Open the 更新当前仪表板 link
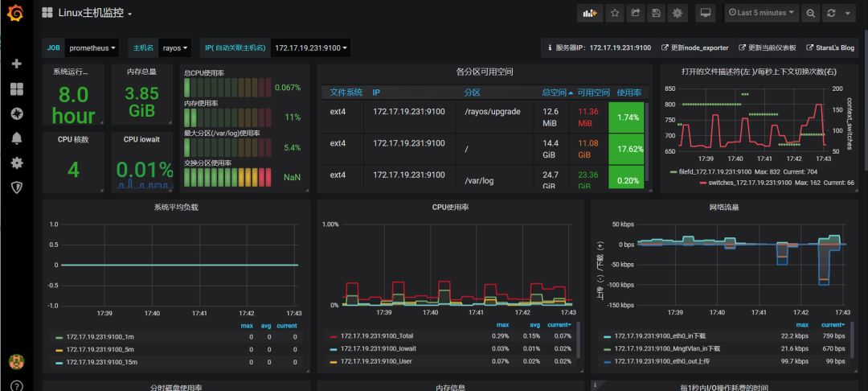868x391 pixels. click(x=768, y=48)
